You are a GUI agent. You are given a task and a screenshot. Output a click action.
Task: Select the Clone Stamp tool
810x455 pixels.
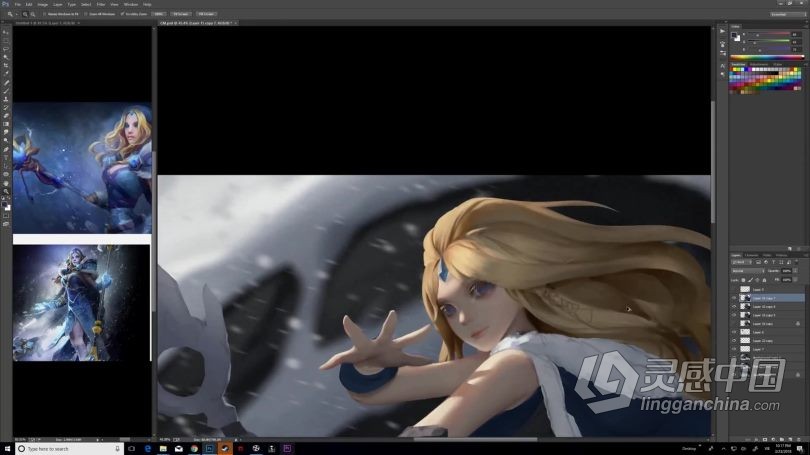tap(6, 99)
